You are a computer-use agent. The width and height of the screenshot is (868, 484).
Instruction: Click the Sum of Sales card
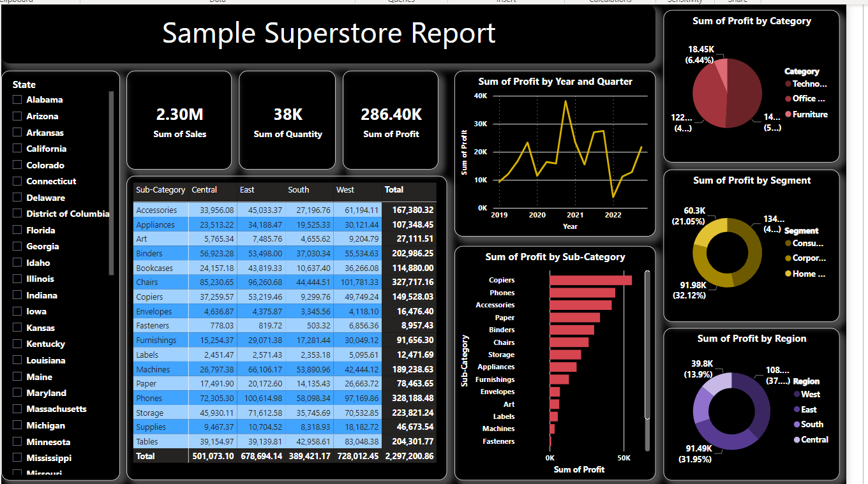click(x=179, y=119)
